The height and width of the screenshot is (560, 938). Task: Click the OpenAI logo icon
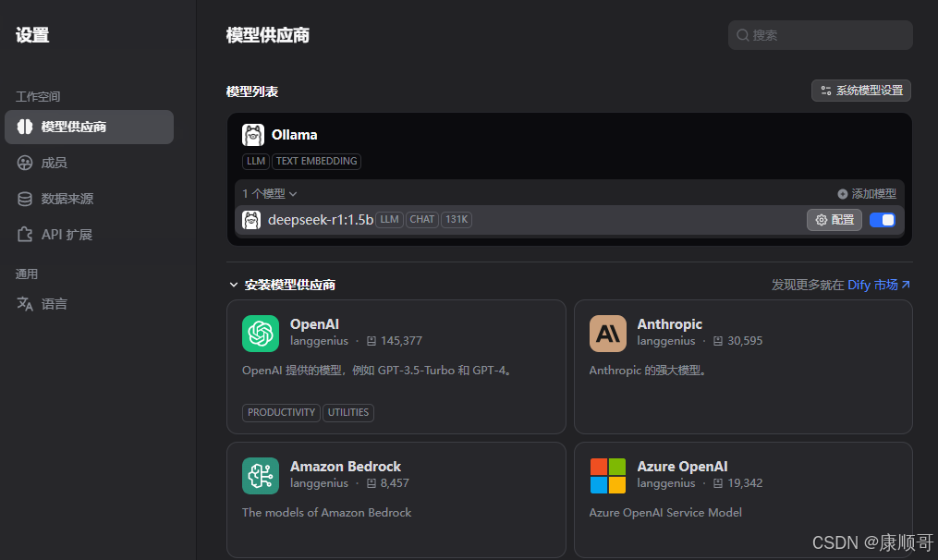click(x=261, y=334)
